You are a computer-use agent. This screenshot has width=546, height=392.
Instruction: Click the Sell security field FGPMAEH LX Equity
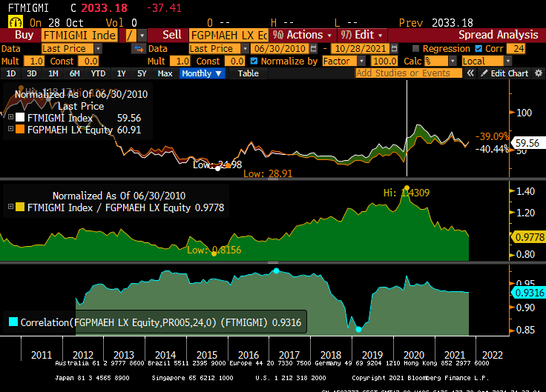coord(228,35)
